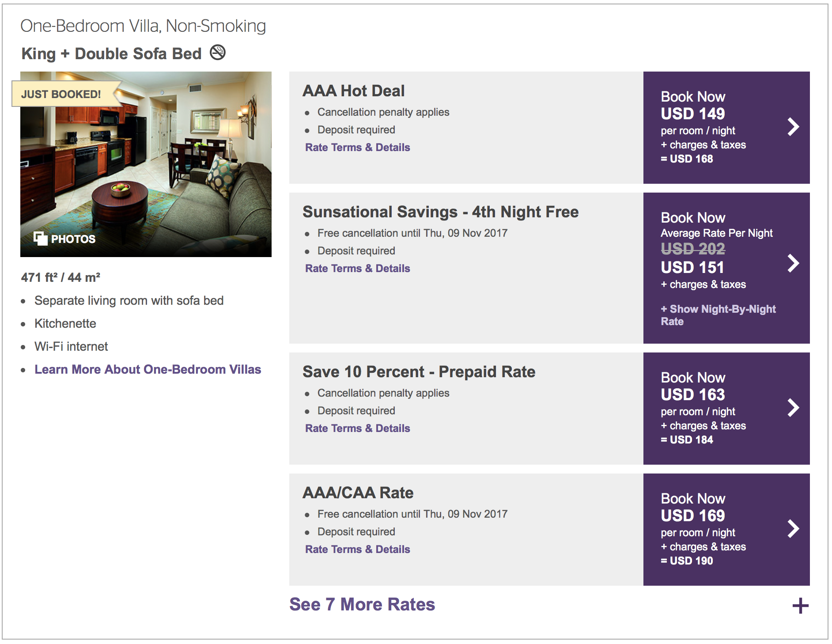The height and width of the screenshot is (644, 832).
Task: Click Separate living room with sofa bed
Action: 129,300
